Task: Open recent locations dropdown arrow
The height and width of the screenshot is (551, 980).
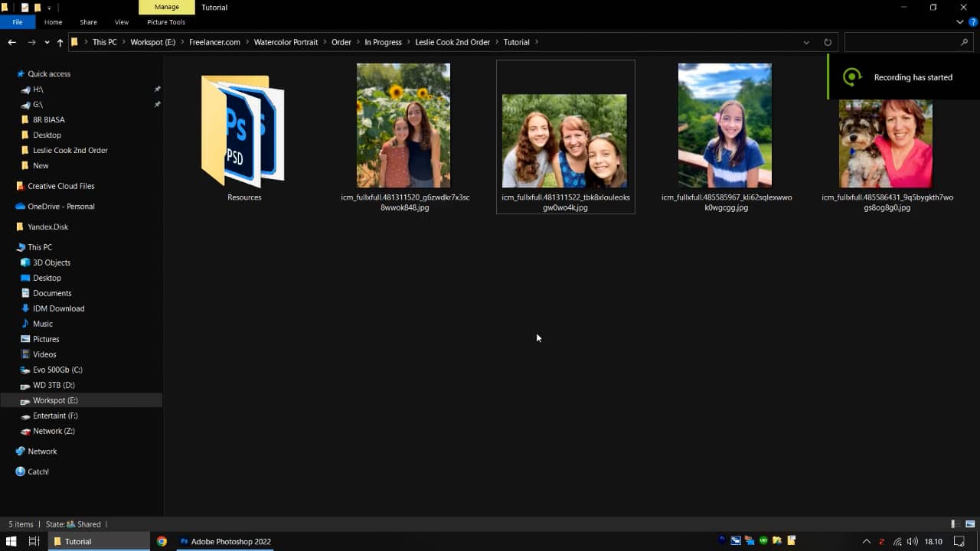Action: [47, 42]
